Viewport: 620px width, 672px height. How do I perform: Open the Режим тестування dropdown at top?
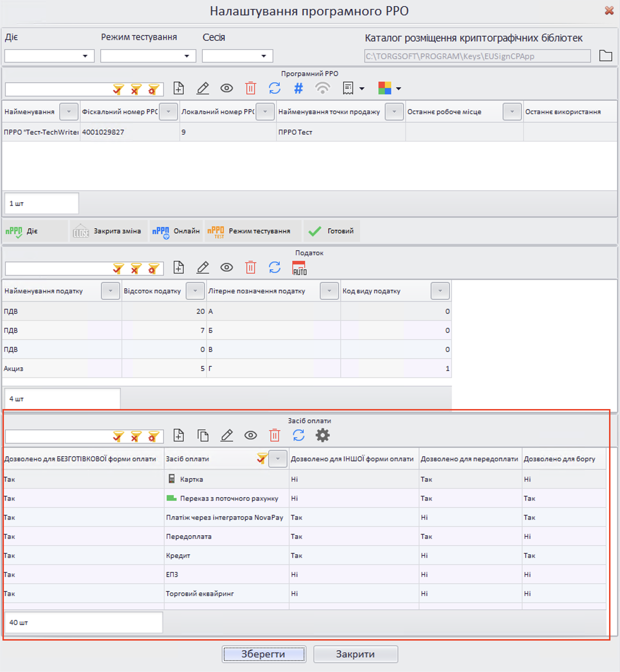click(148, 56)
